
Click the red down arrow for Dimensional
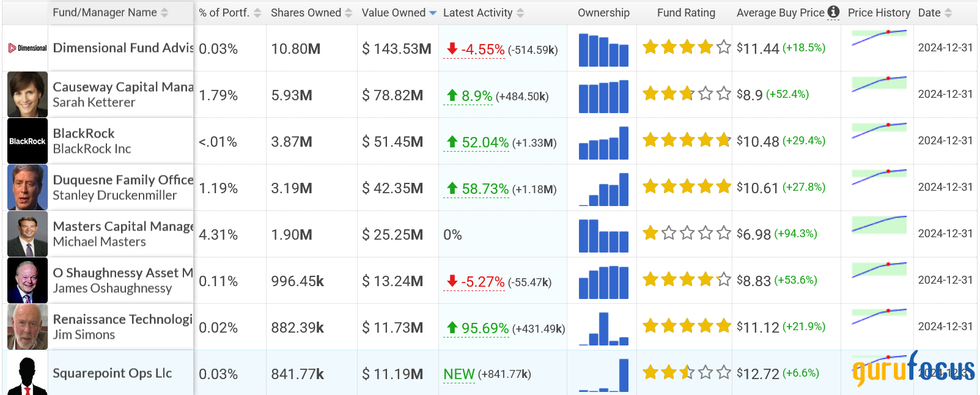[x=452, y=49]
